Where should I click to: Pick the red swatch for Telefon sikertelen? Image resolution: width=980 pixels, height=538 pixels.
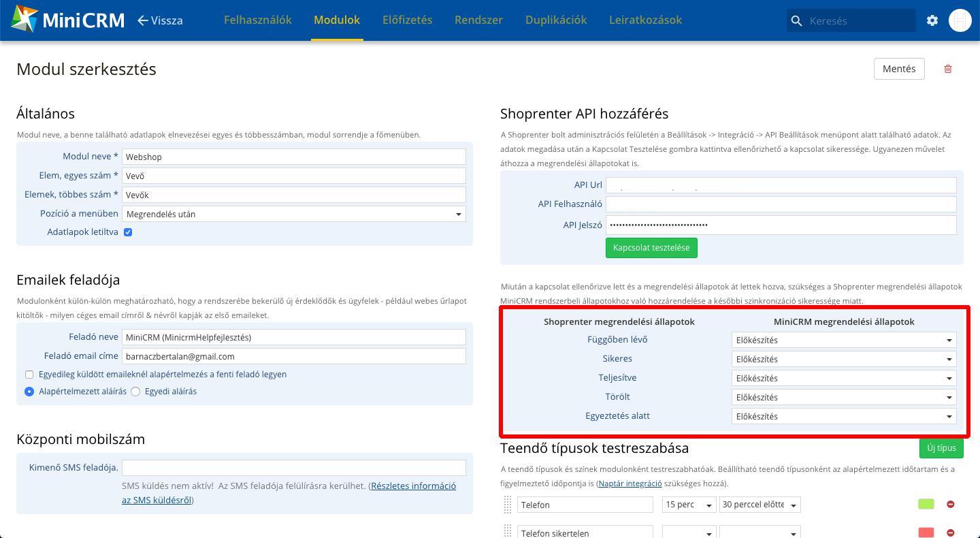926,533
